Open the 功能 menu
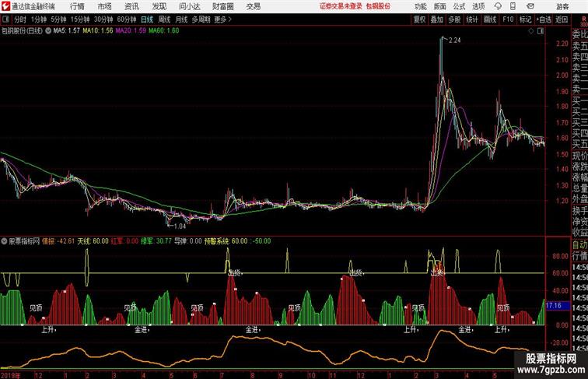The image size is (588, 379). point(421,6)
